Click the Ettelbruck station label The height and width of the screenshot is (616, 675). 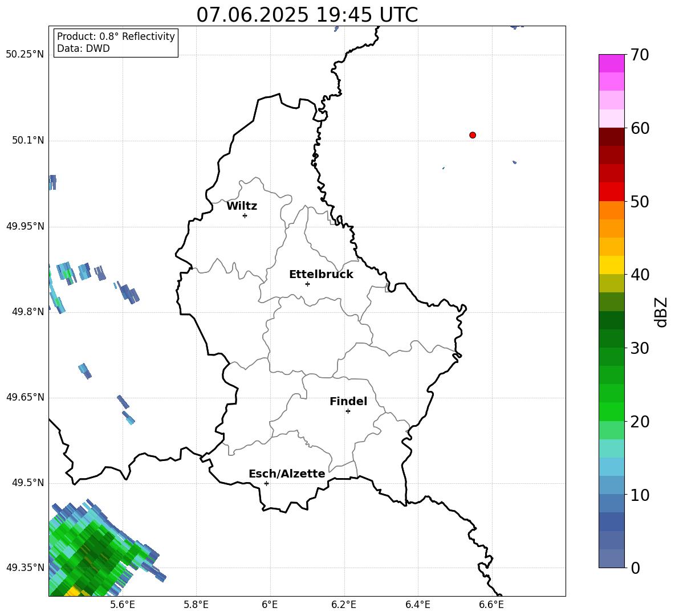(x=321, y=275)
